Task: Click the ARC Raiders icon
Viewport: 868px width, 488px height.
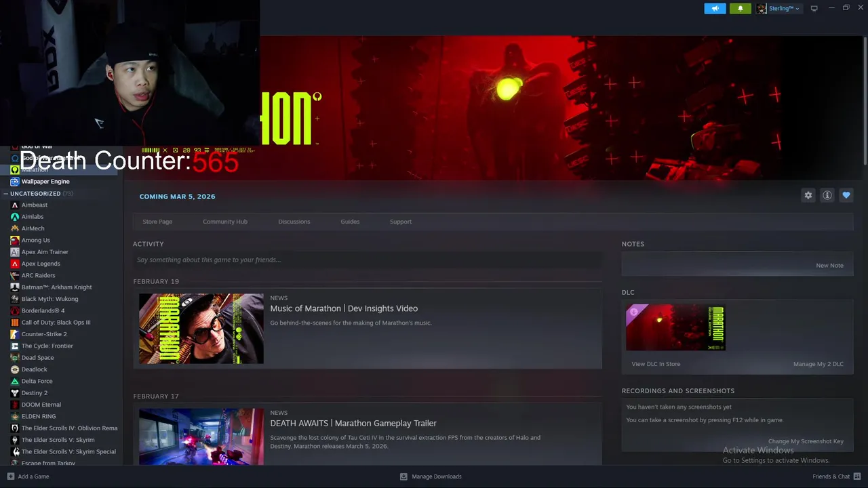Action: (15, 275)
